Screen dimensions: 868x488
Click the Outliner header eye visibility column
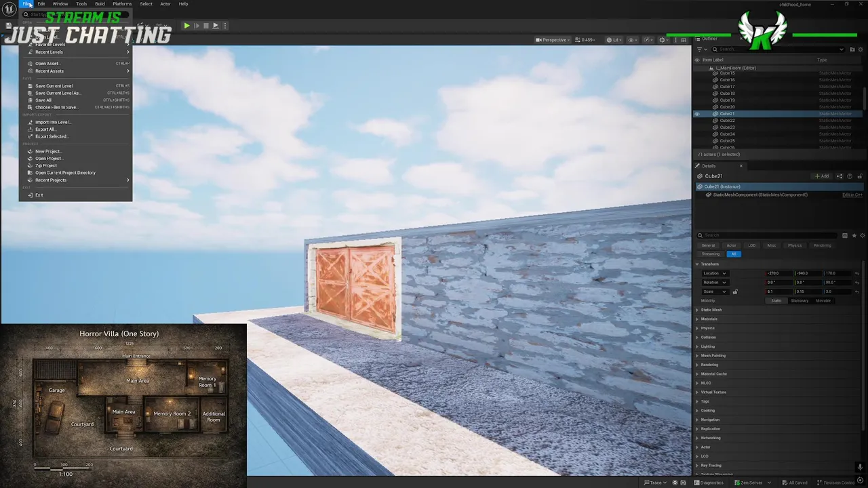(696, 60)
